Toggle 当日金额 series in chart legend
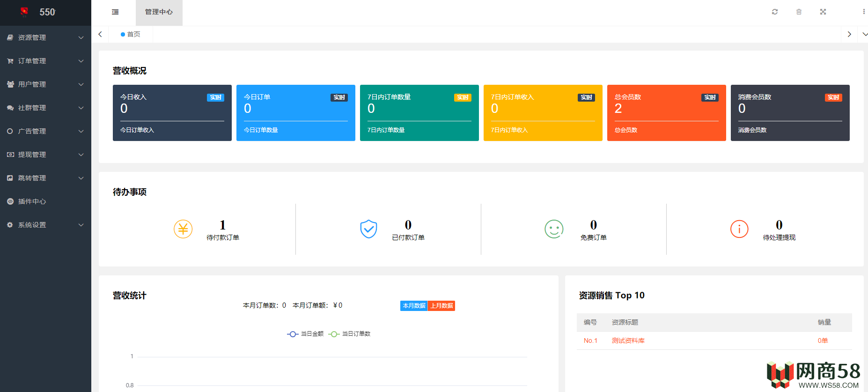The image size is (868, 392). click(305, 334)
